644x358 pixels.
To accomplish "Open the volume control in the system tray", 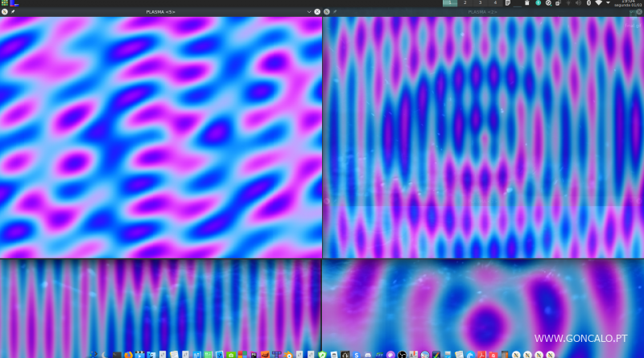I will (578, 3).
